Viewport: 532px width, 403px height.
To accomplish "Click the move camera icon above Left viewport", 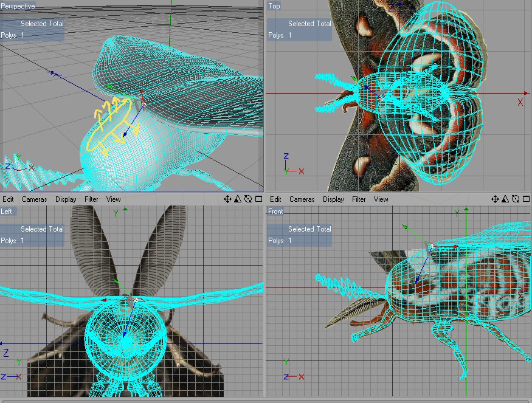I will point(228,199).
